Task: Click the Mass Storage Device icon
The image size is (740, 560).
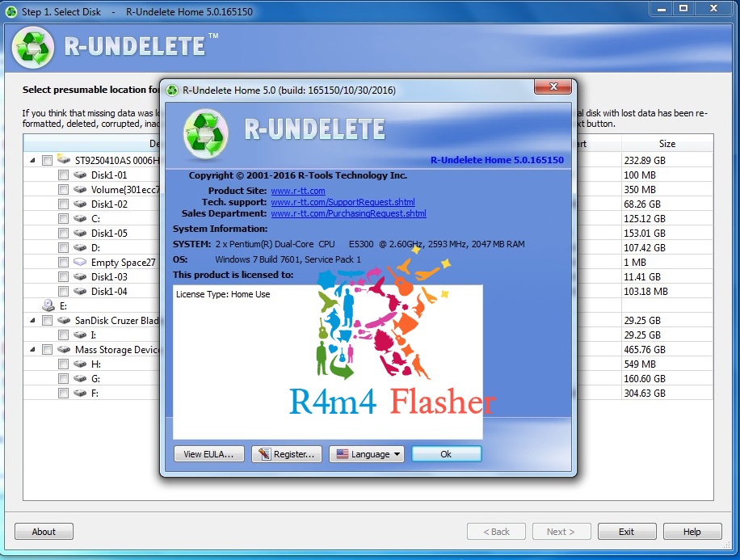Action: pos(64,349)
